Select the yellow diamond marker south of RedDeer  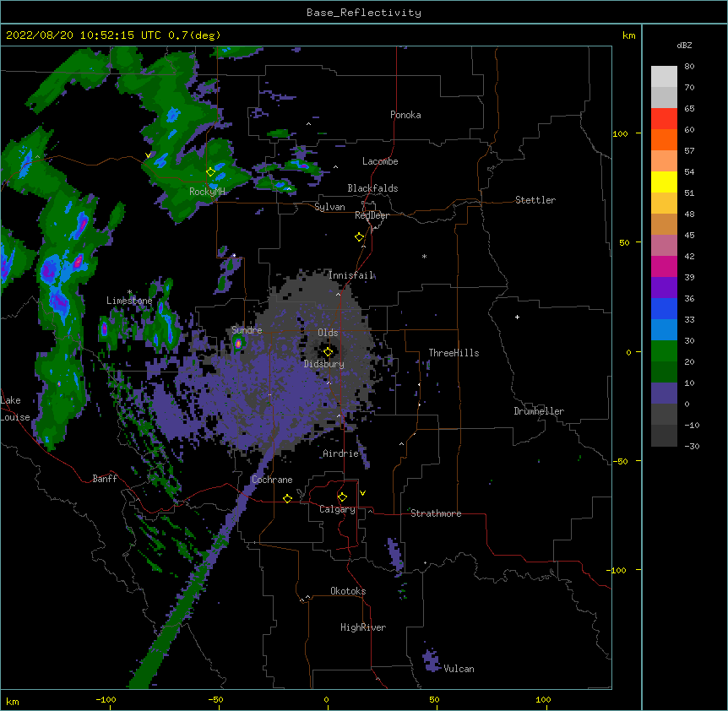360,237
